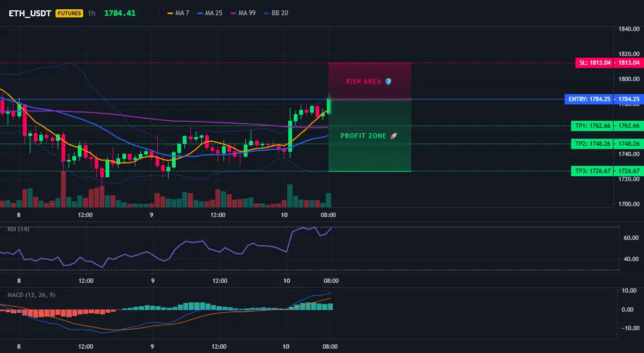
Task: Click the 1840.00 price axis value
Action: [x=629, y=29]
